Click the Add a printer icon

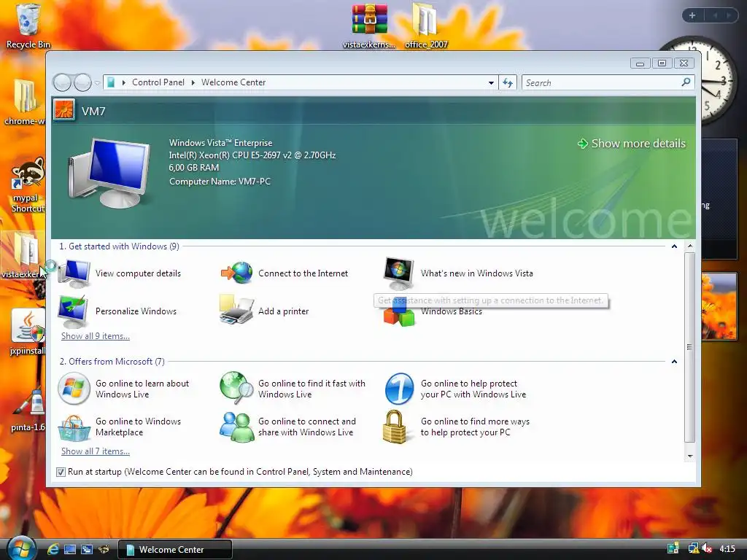236,311
